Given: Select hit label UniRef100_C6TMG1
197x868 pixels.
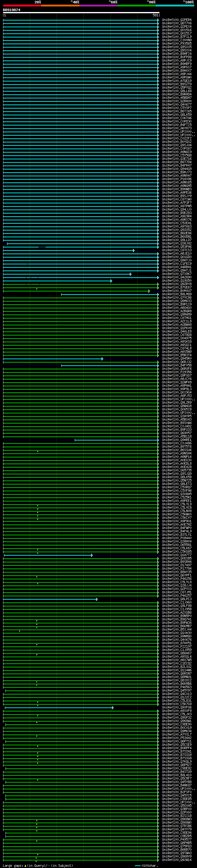Looking at the screenshot, I should point(176,318).
